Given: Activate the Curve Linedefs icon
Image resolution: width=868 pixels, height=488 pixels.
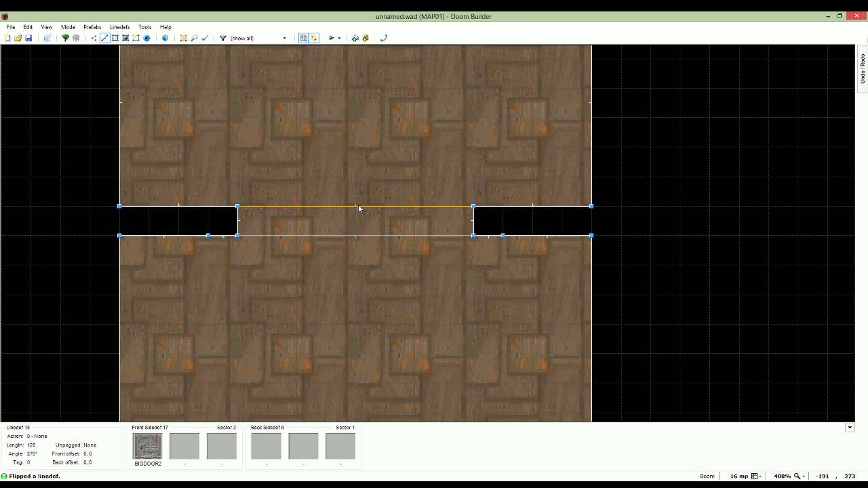Looking at the screenshot, I should click(384, 38).
